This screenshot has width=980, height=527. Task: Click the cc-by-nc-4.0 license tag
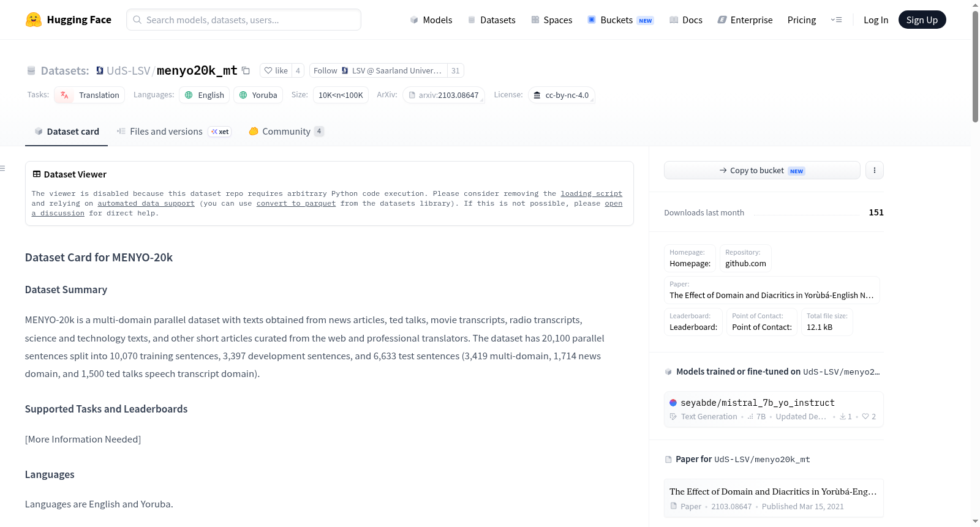(x=561, y=95)
